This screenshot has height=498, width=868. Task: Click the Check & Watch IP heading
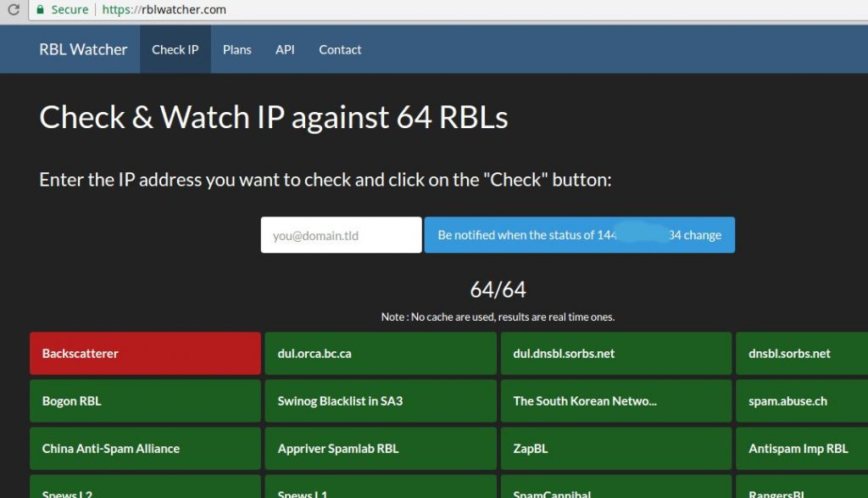pos(274,117)
